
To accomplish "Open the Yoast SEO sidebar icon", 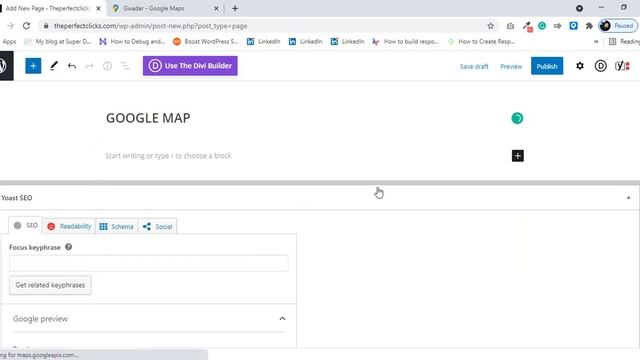I will [622, 66].
